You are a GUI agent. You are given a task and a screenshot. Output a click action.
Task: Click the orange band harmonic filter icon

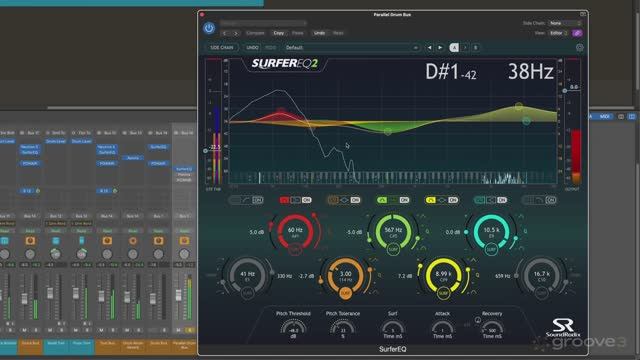point(333,200)
